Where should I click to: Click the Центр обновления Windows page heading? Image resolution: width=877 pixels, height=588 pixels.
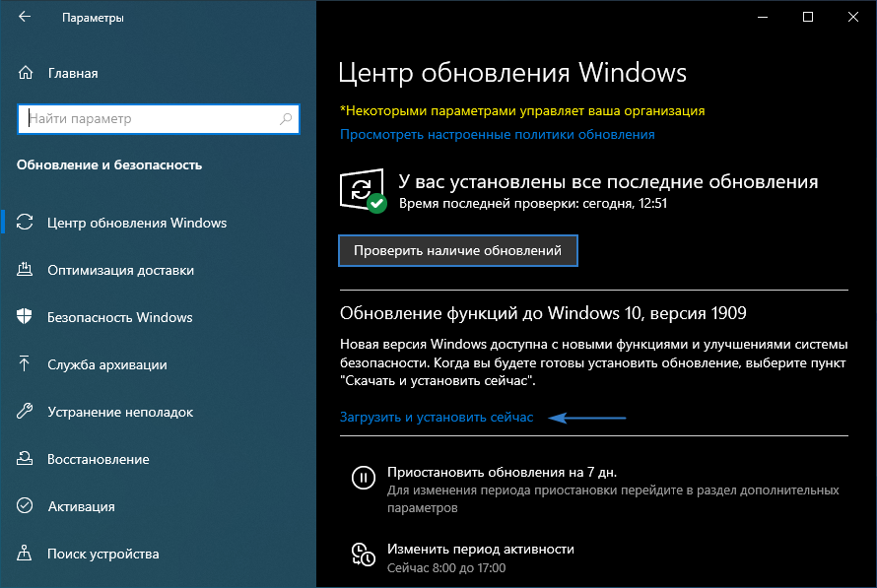click(512, 73)
